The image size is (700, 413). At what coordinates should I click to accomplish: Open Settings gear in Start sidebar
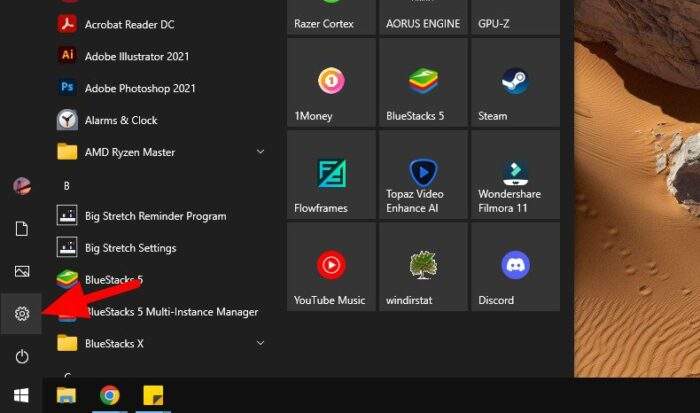pos(21,313)
